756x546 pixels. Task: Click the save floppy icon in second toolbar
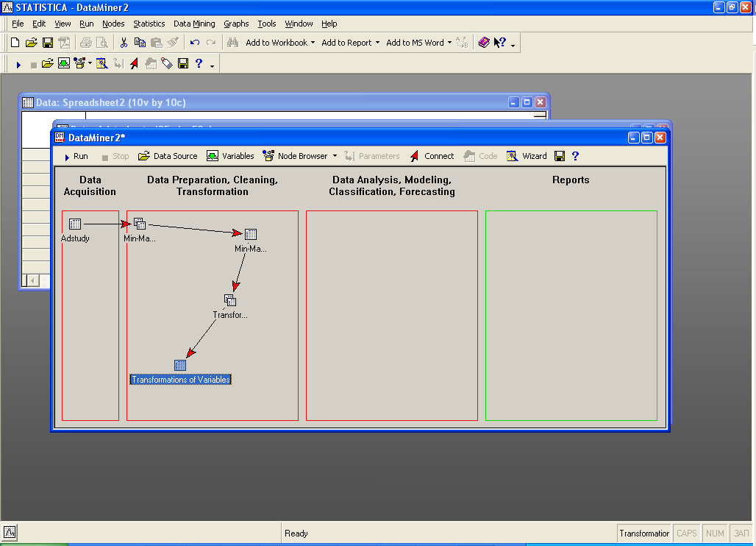(x=182, y=64)
